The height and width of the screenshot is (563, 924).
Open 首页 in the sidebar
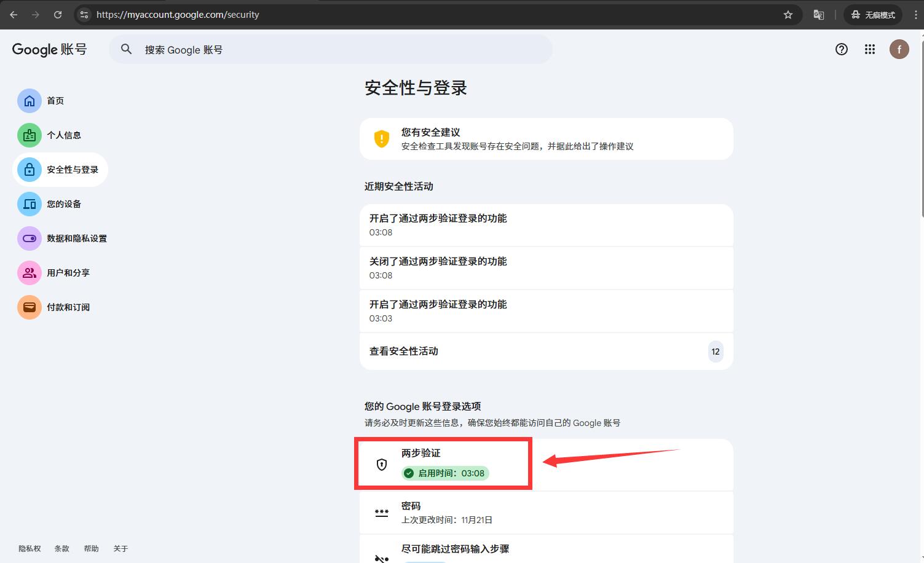[41, 101]
